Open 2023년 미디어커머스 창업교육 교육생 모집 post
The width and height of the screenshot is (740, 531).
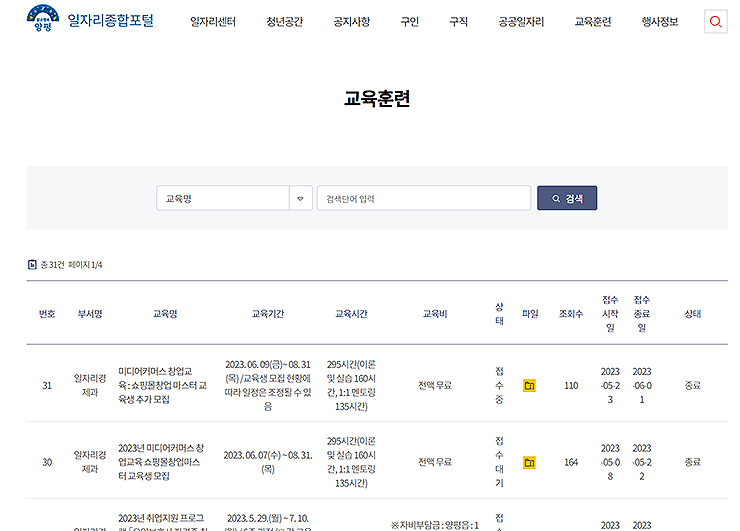161,462
